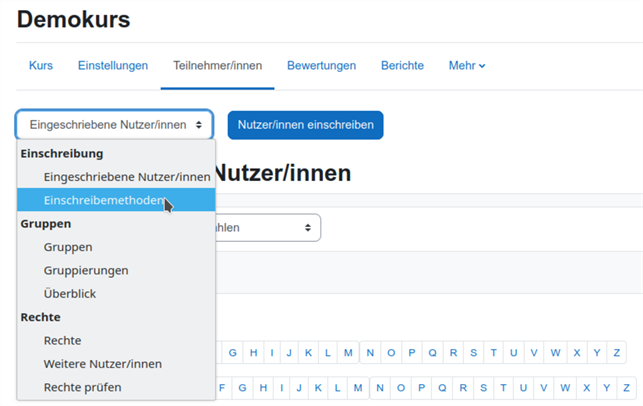This screenshot has height=406, width=643.
Task: Pick the Rechte option below the Rechte heading
Action: [x=63, y=341]
